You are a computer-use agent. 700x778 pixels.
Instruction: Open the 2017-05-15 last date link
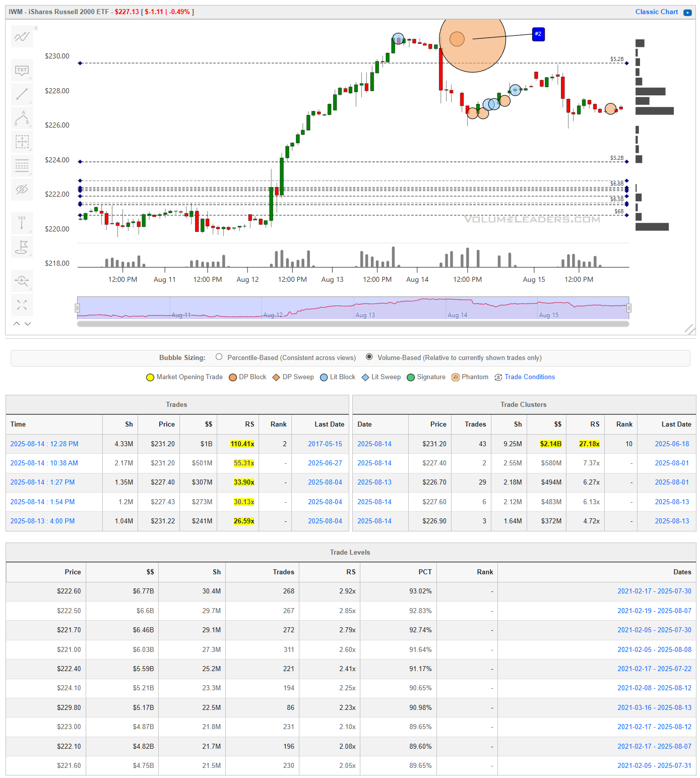[x=325, y=444]
